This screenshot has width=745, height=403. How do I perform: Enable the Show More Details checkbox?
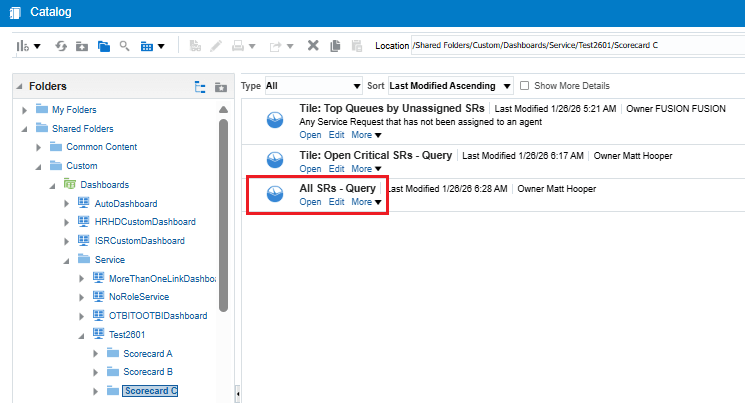point(525,86)
